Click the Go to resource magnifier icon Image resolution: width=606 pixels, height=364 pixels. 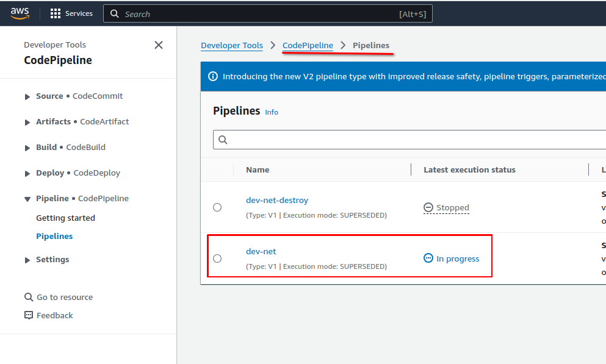click(x=29, y=297)
